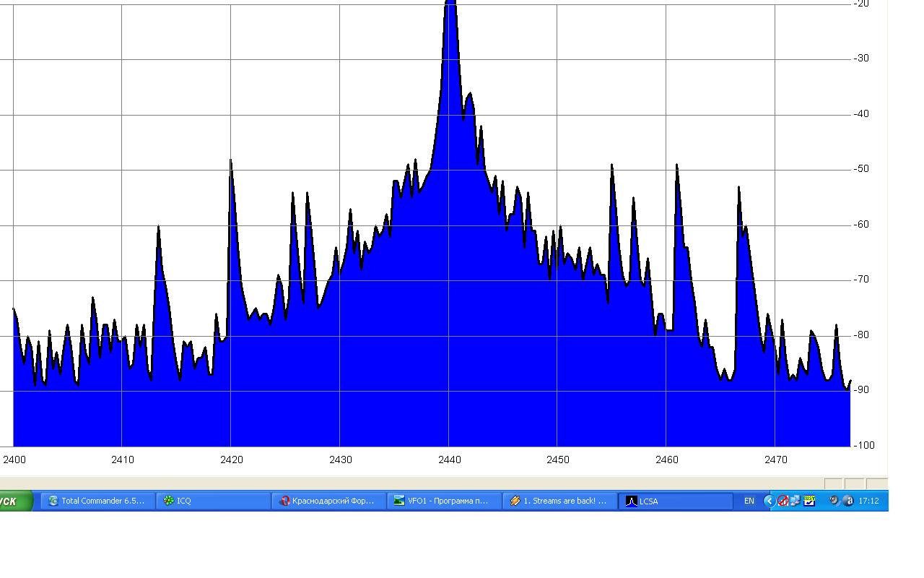Click the BUSY status tray icon
924x578 pixels.
pos(809,500)
